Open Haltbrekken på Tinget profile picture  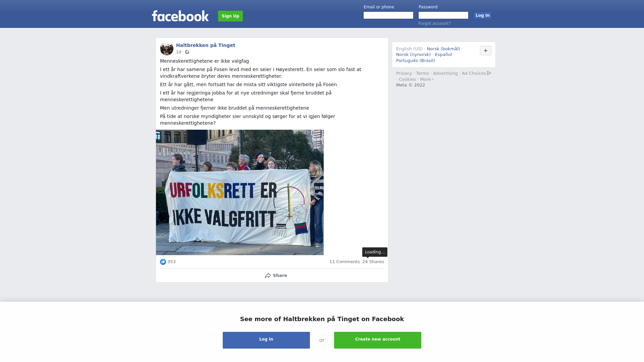pyautogui.click(x=167, y=49)
